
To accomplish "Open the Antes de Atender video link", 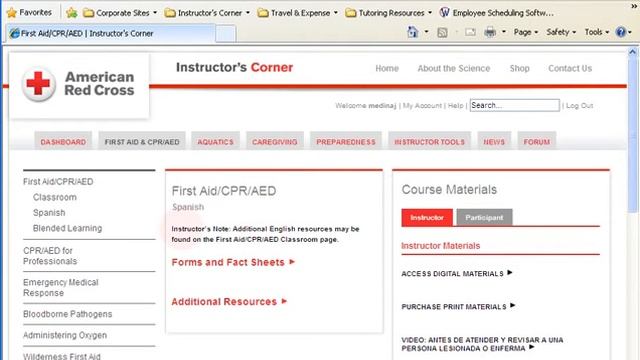I will click(482, 344).
